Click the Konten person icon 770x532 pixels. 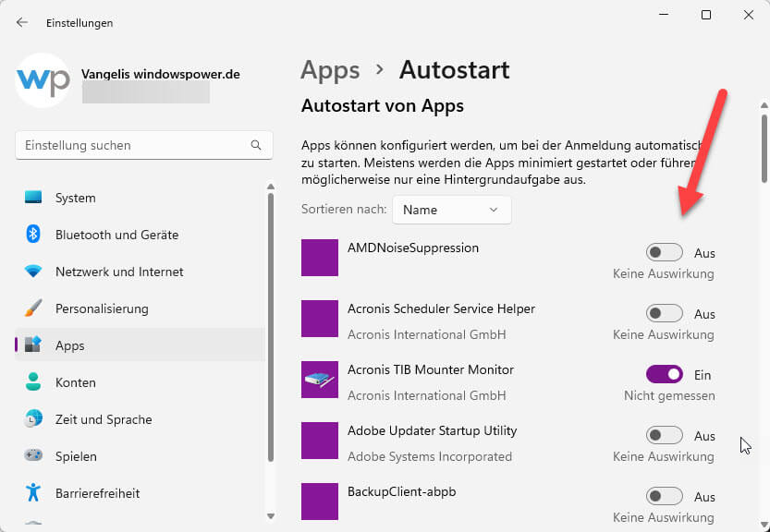33,381
